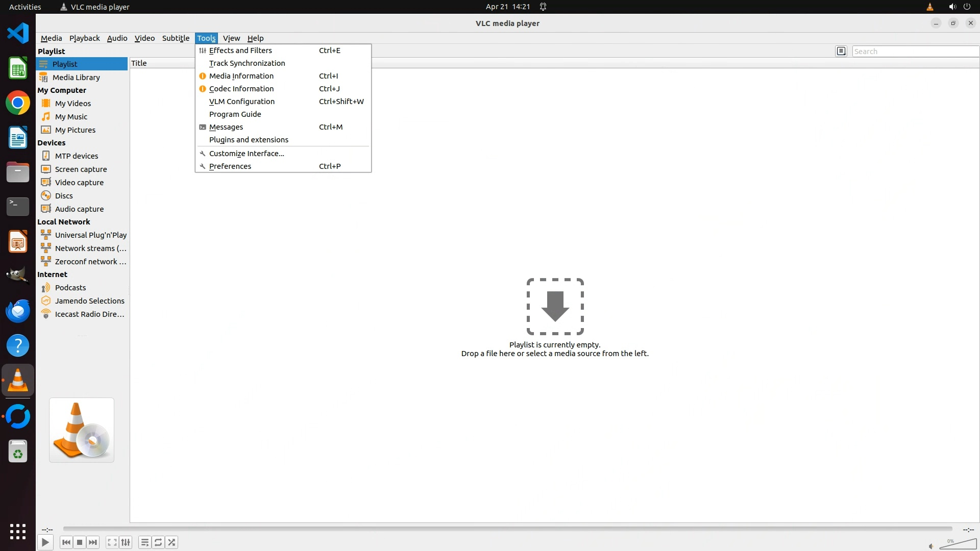Toggle fullscreen video mode
980x551 pixels.
112,542
